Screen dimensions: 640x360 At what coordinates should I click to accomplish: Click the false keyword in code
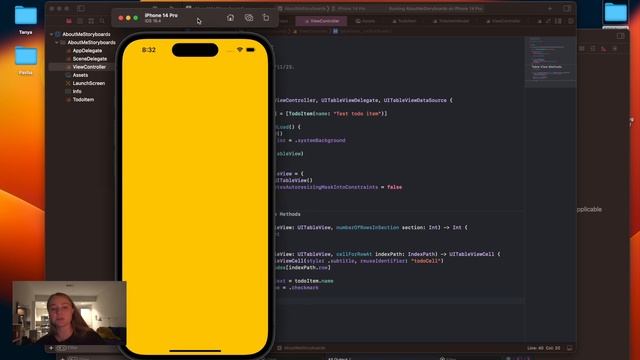tap(394, 187)
